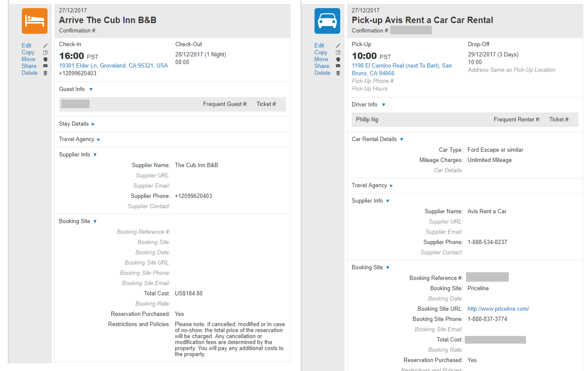The width and height of the screenshot is (588, 371).
Task: Click the copy icon beside hotel Copy
Action: 45,52
